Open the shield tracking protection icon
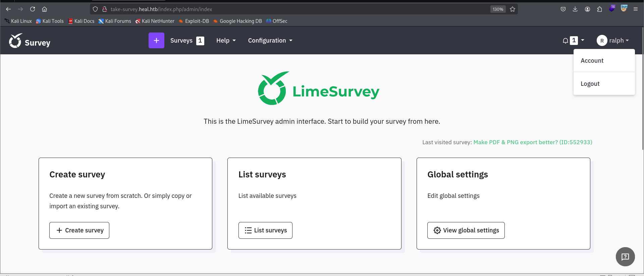 pyautogui.click(x=95, y=9)
